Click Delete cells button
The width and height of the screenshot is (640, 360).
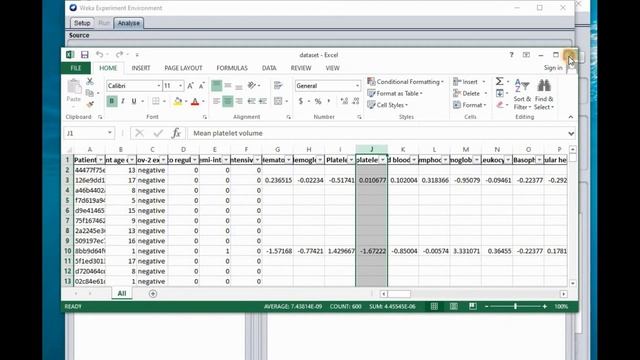[470, 93]
